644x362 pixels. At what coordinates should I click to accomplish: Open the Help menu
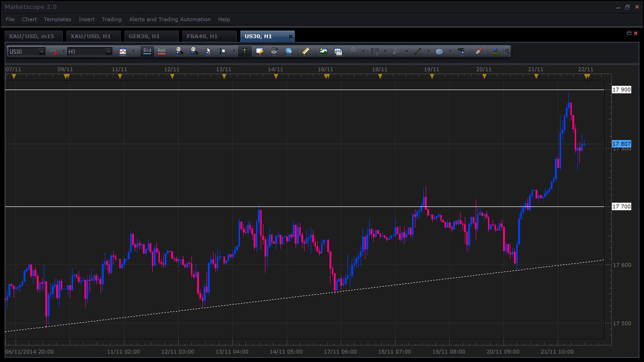[224, 19]
